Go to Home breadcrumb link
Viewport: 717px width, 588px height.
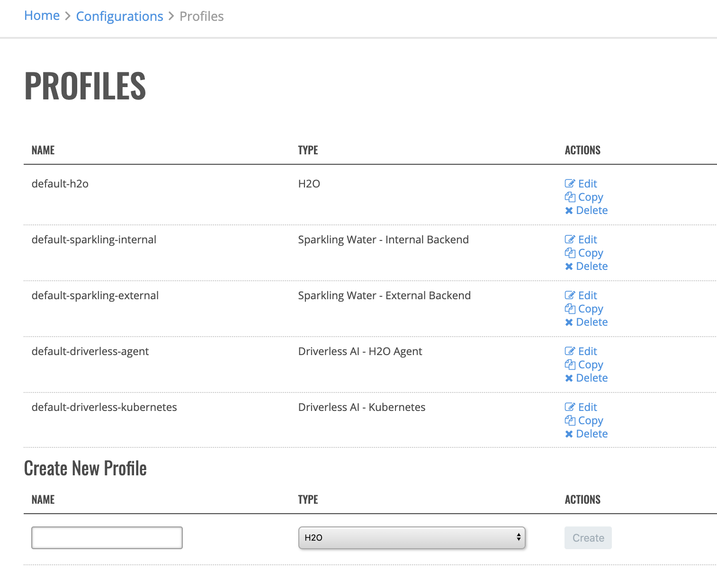tap(42, 16)
